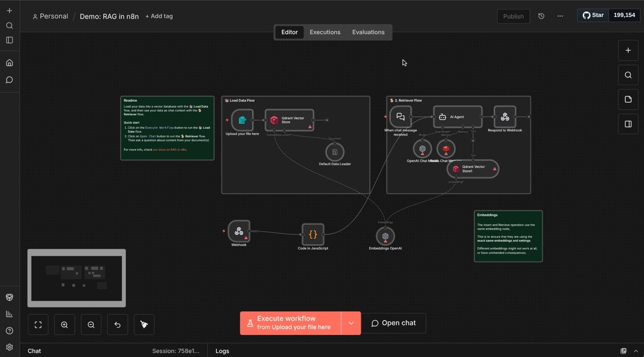This screenshot has height=357, width=644.
Task: Open the side panel toggle on right
Action: pyautogui.click(x=628, y=124)
